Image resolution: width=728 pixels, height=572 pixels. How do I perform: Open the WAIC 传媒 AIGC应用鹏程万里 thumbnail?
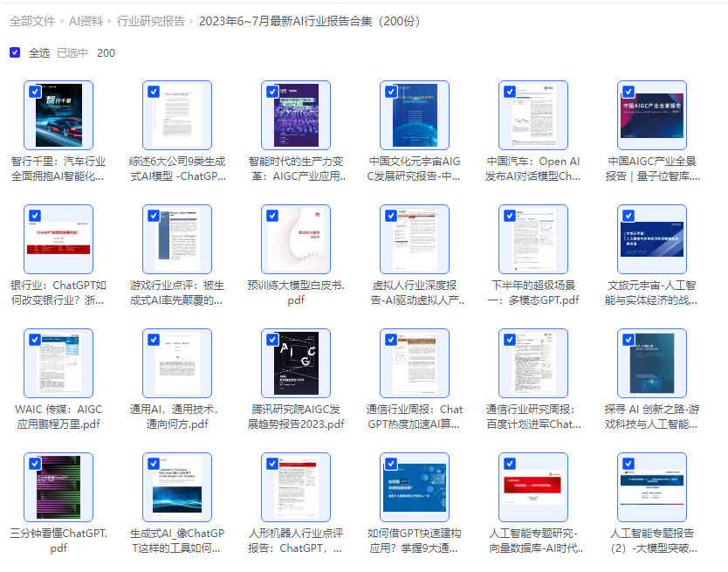[x=58, y=363]
